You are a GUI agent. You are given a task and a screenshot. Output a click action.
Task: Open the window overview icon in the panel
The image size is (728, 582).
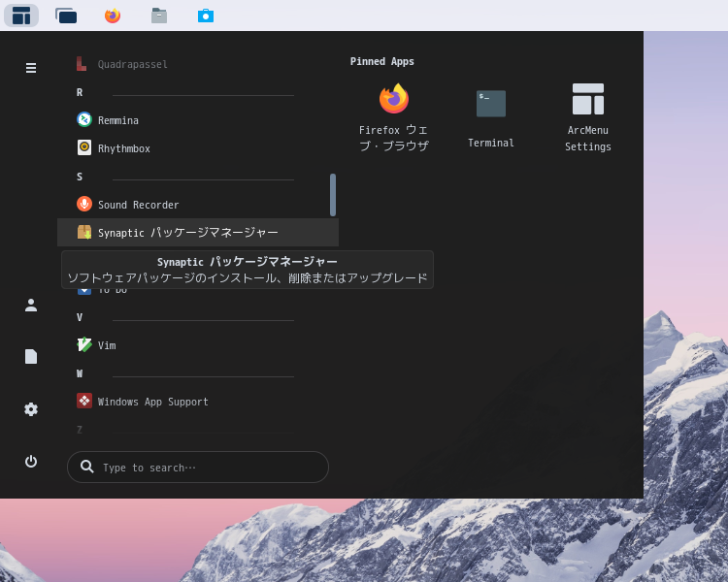66,16
